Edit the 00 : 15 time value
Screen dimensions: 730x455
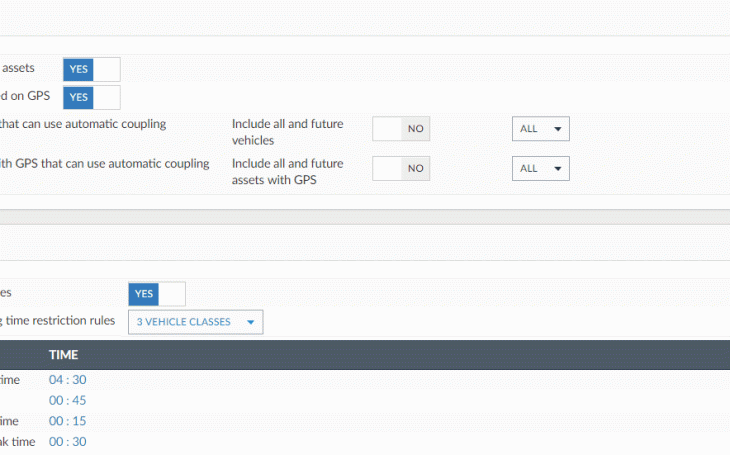pos(68,421)
